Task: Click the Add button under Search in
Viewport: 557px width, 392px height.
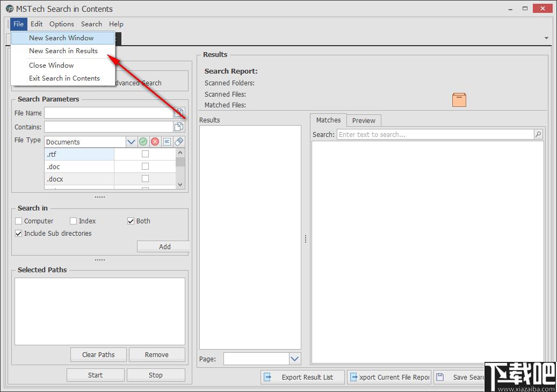Action: 163,247
